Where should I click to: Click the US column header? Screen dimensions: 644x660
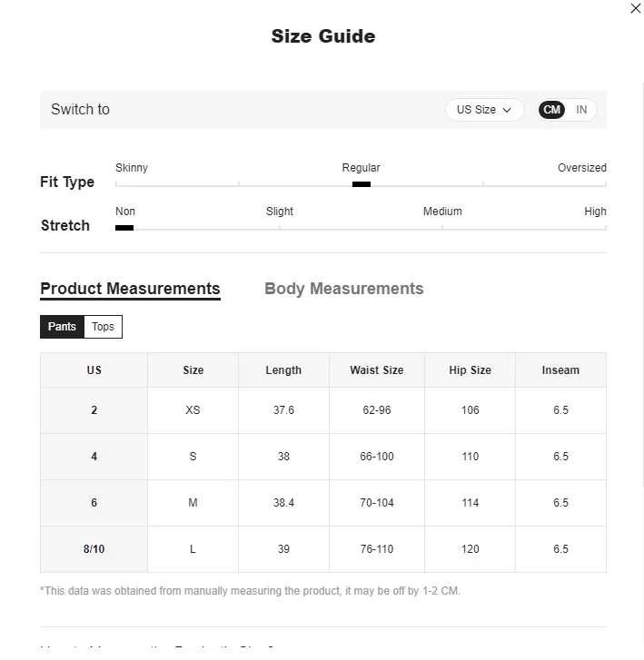pyautogui.click(x=94, y=370)
